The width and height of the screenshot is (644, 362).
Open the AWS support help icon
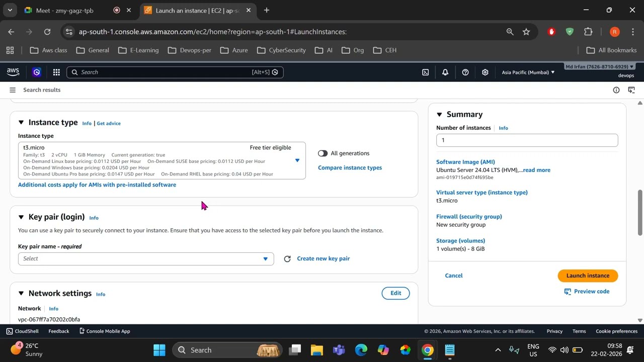(x=465, y=72)
